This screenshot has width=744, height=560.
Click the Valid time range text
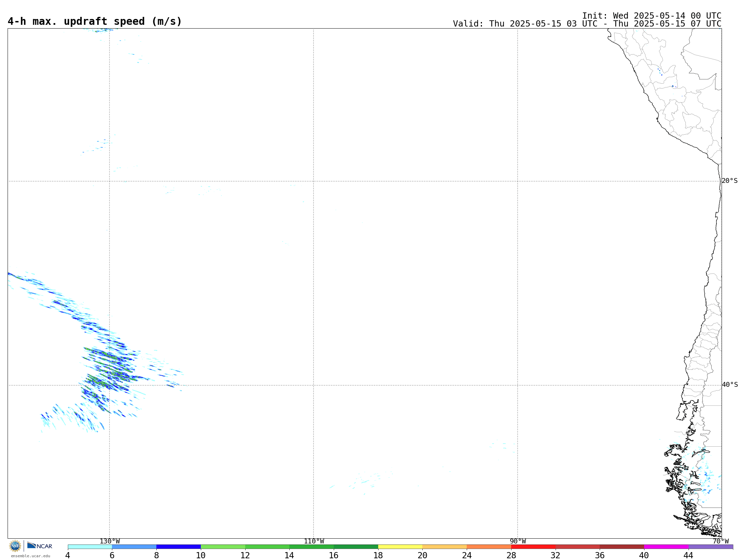(587, 24)
